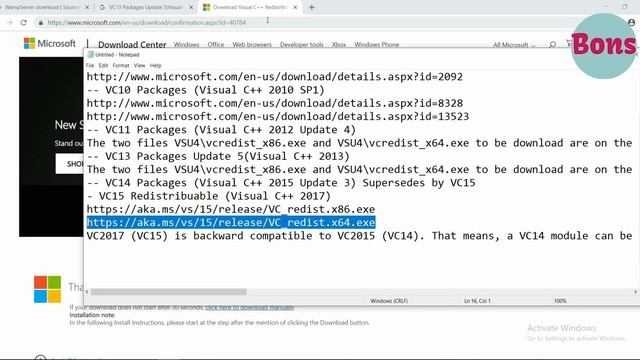Image resolution: width=640 pixels, height=360 pixels.
Task: Click Notepad horizontal scrollbar thumb
Action: [x=169, y=292]
